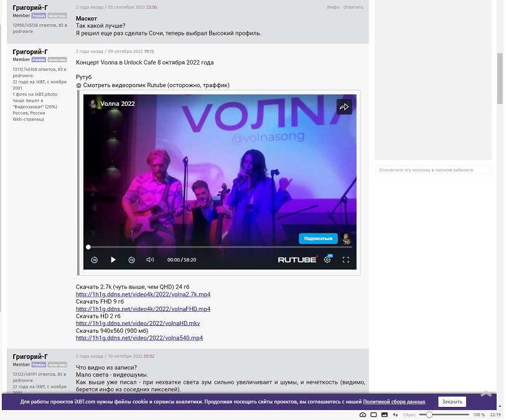Click Инфо on the 05 сентября post
The image size is (506, 420).
(x=333, y=7)
